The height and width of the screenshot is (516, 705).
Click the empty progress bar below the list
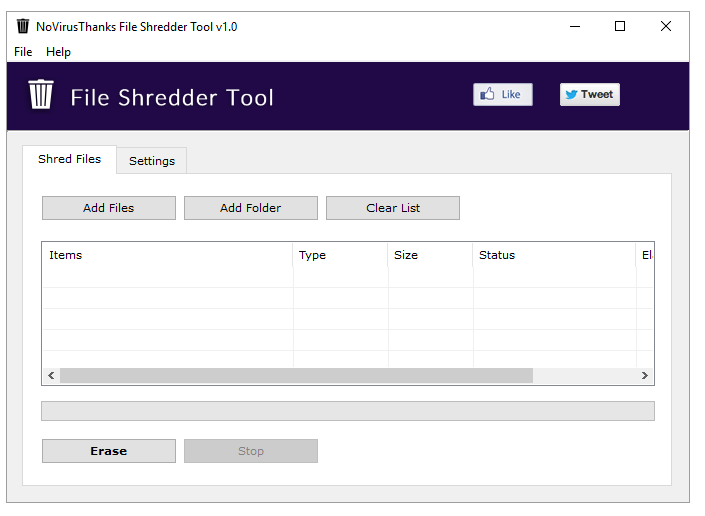click(348, 411)
